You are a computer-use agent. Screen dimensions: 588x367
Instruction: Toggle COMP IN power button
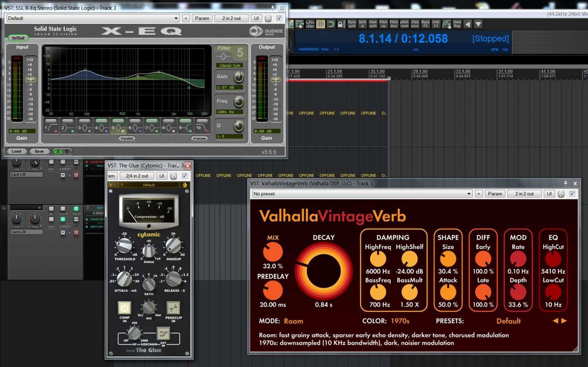(x=124, y=308)
